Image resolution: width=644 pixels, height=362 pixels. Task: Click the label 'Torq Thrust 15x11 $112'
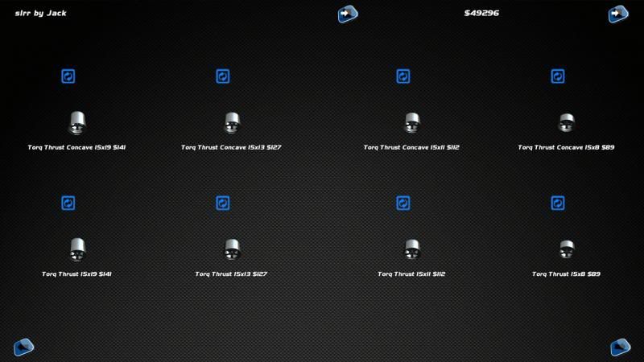(x=411, y=274)
